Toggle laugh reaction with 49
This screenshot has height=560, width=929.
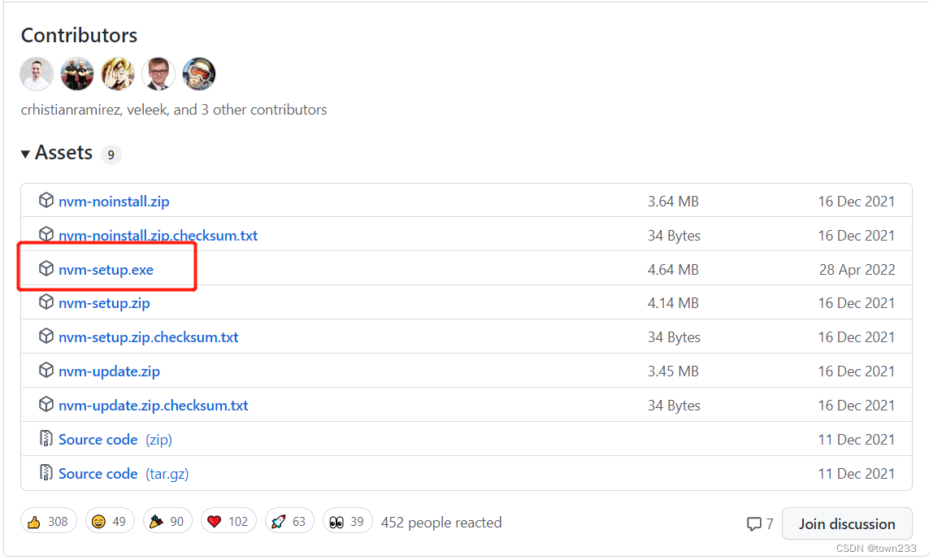(110, 522)
